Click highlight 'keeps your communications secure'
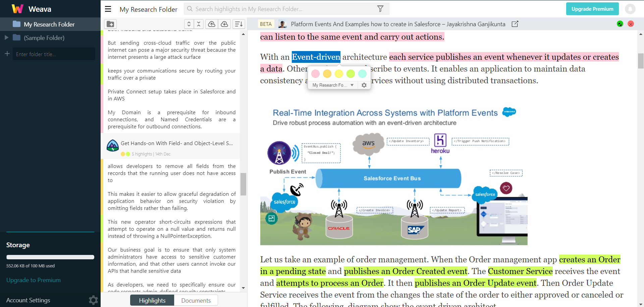The width and height of the screenshot is (644, 307). click(x=172, y=74)
